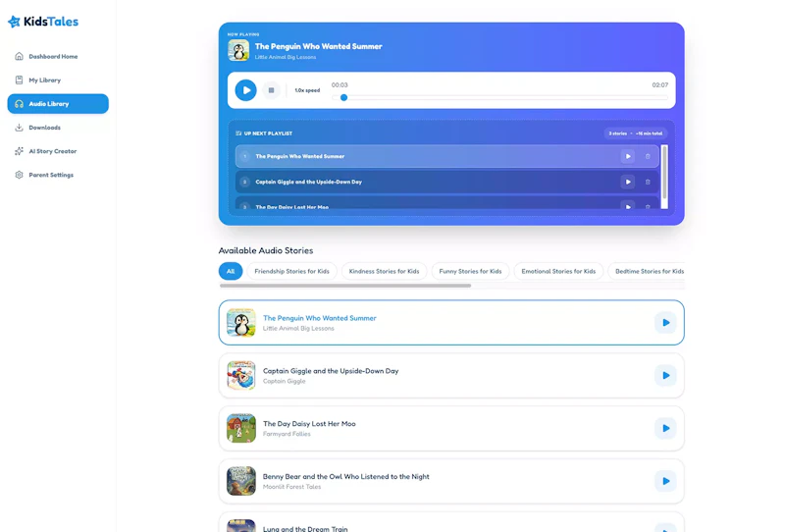Click the download arrow icon in sidebar
The image size is (785, 532).
pos(19,128)
